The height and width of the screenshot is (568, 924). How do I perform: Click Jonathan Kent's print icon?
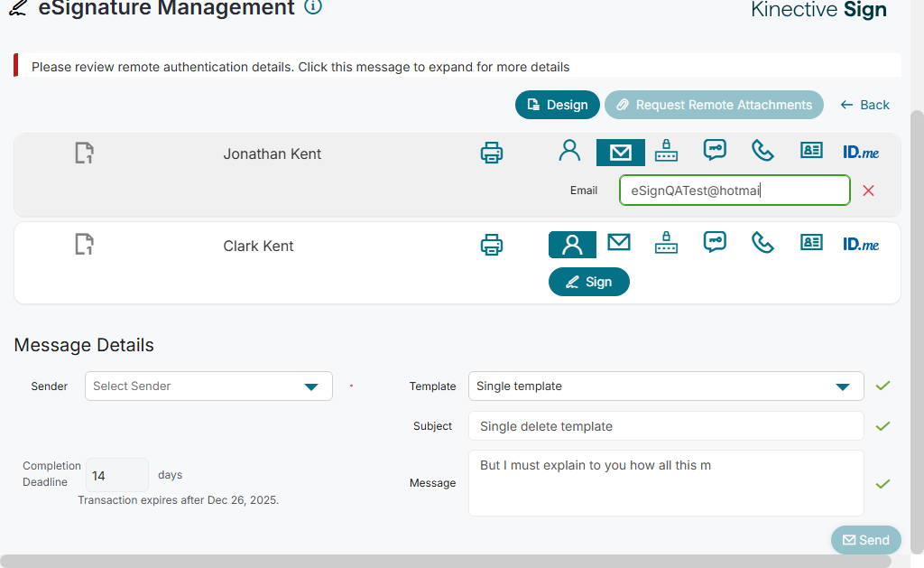(x=492, y=153)
